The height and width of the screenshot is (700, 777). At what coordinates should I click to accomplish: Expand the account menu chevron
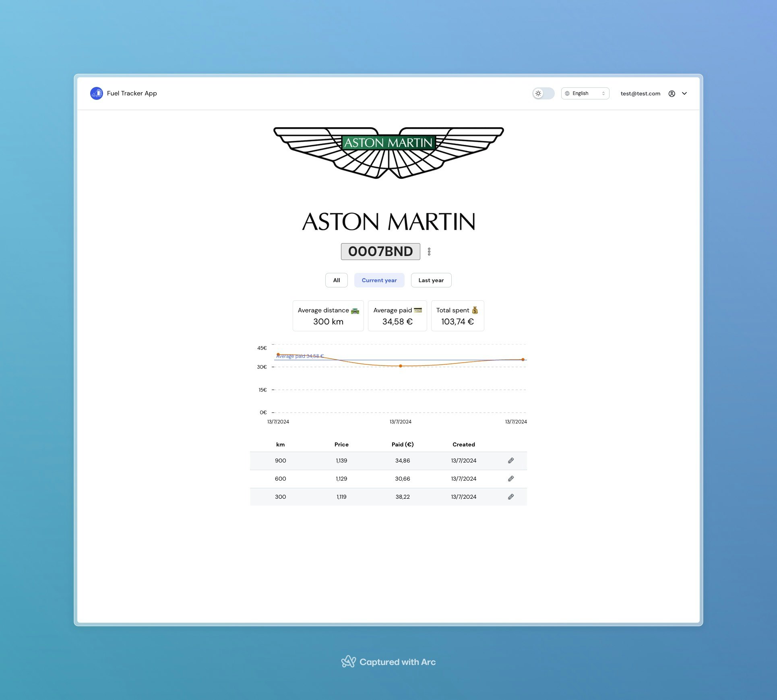684,93
